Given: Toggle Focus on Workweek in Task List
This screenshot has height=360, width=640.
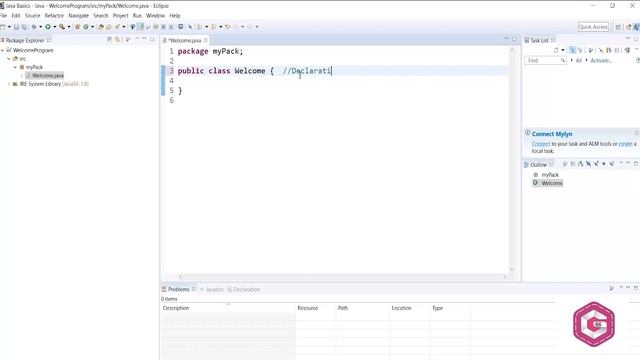Looking at the screenshot, I should click(590, 50).
